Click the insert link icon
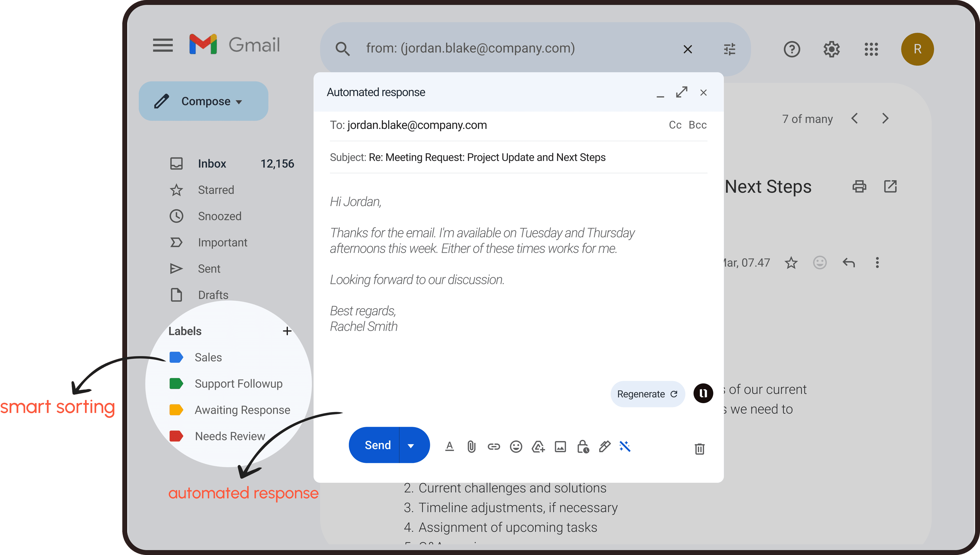 tap(493, 445)
